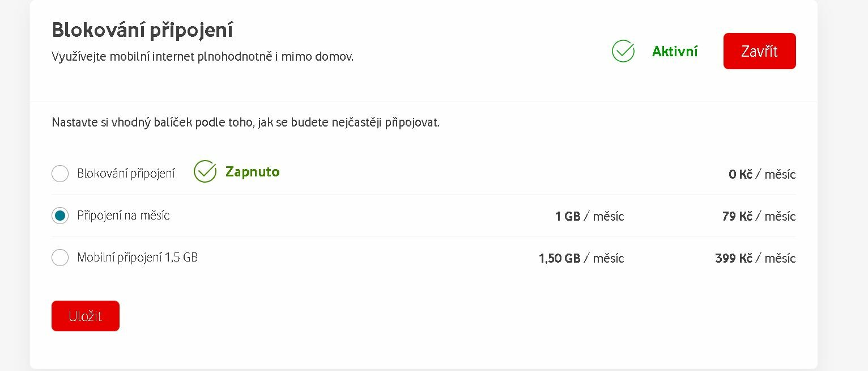Choose the Mobilní připojení 1,5 GB radio
Screen dimensions: 868x371
click(x=60, y=258)
